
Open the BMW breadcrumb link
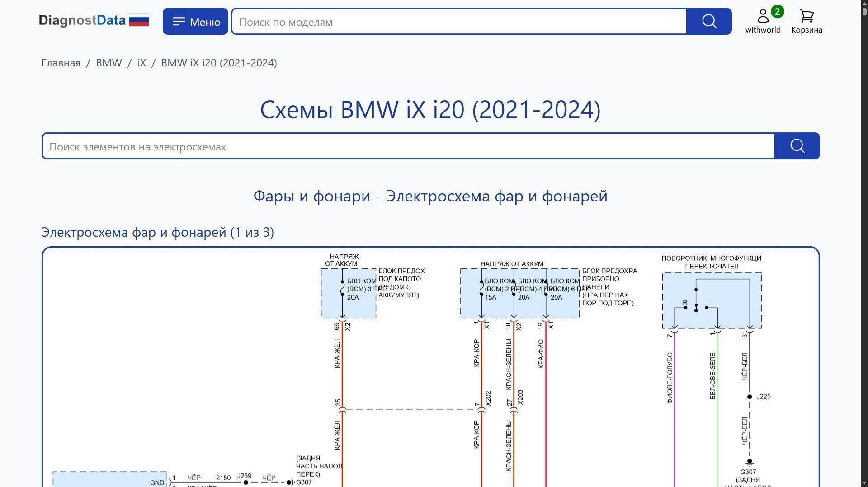coord(109,63)
